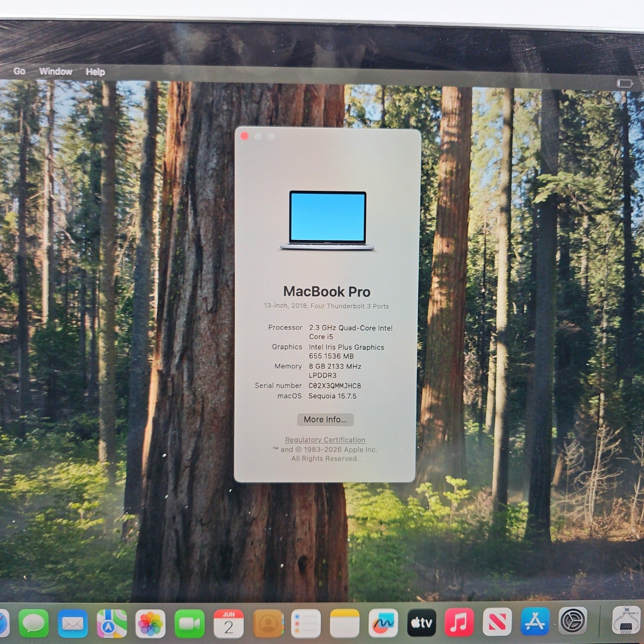This screenshot has height=644, width=644.
Task: Click "All Rights Reserved." text
Action: pos(325,459)
